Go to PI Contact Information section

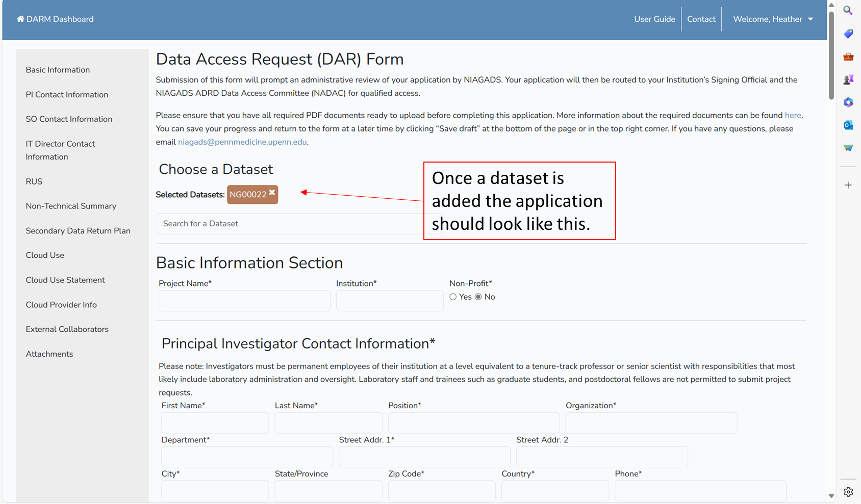(x=67, y=95)
